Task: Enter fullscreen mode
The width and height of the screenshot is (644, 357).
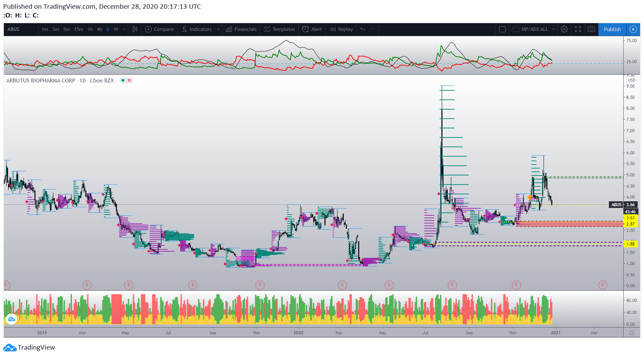Action: (x=578, y=29)
